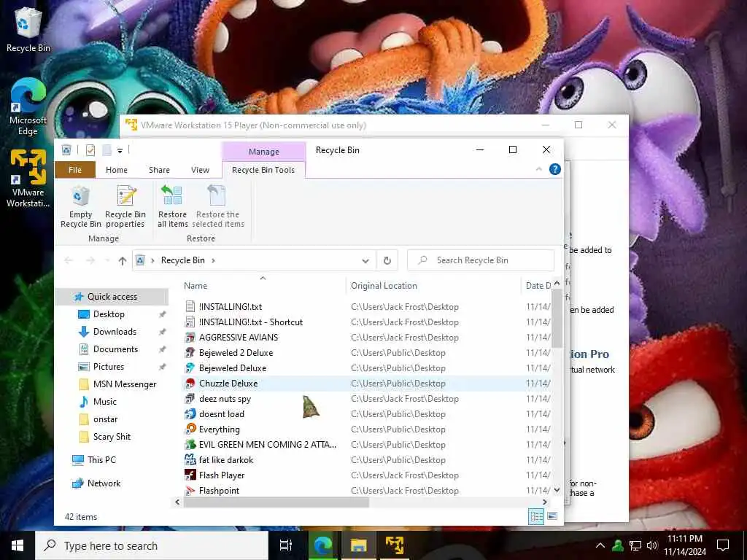Open Pictures in navigation pane
The image size is (747, 560).
[109, 367]
